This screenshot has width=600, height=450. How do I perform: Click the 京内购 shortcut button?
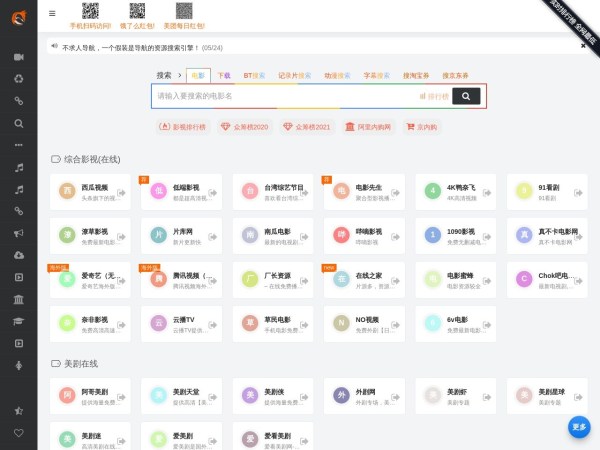coord(420,127)
